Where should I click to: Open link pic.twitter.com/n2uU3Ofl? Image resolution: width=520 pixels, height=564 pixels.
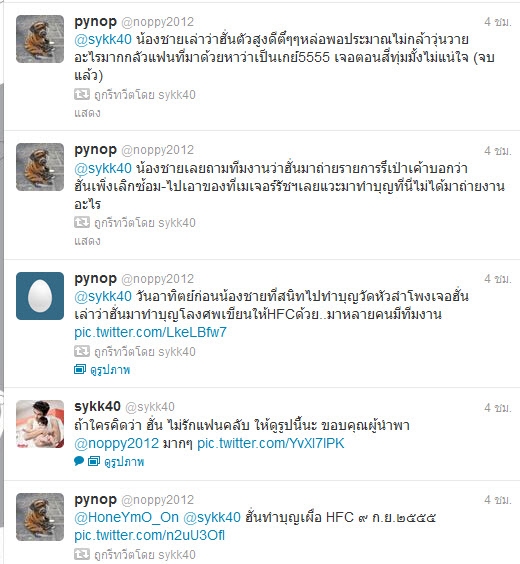(x=149, y=535)
